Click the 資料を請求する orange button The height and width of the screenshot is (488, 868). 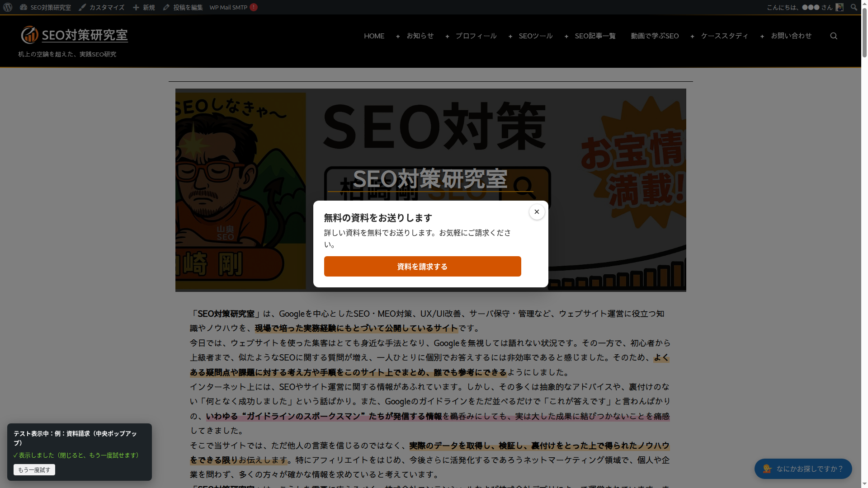click(422, 267)
